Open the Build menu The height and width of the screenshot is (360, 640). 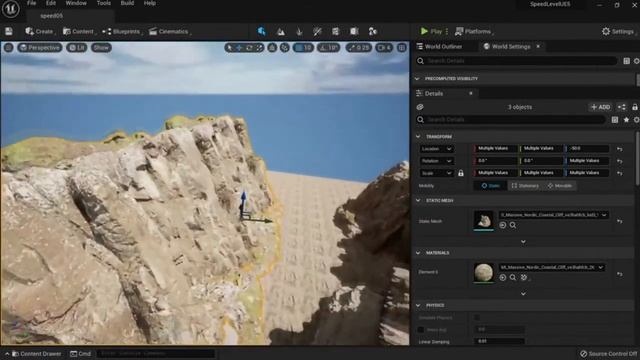coord(127,3)
